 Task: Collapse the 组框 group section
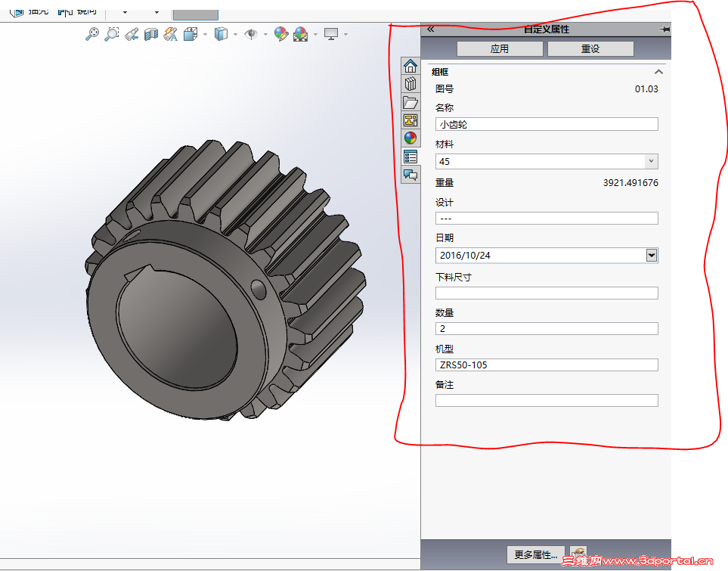658,72
